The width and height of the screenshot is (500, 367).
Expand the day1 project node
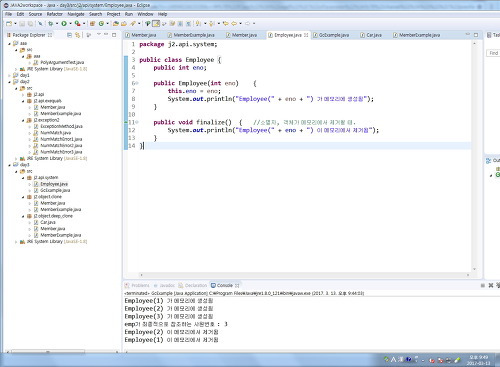[x=9, y=75]
